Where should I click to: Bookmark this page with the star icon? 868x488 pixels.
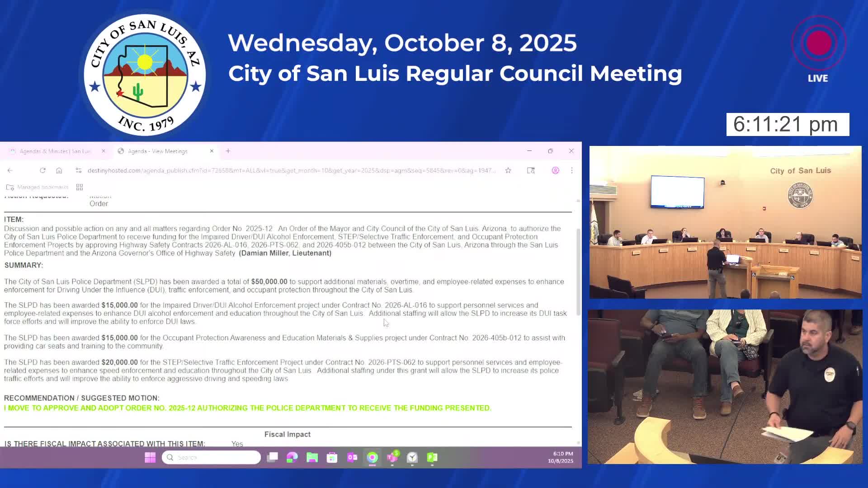tap(508, 170)
